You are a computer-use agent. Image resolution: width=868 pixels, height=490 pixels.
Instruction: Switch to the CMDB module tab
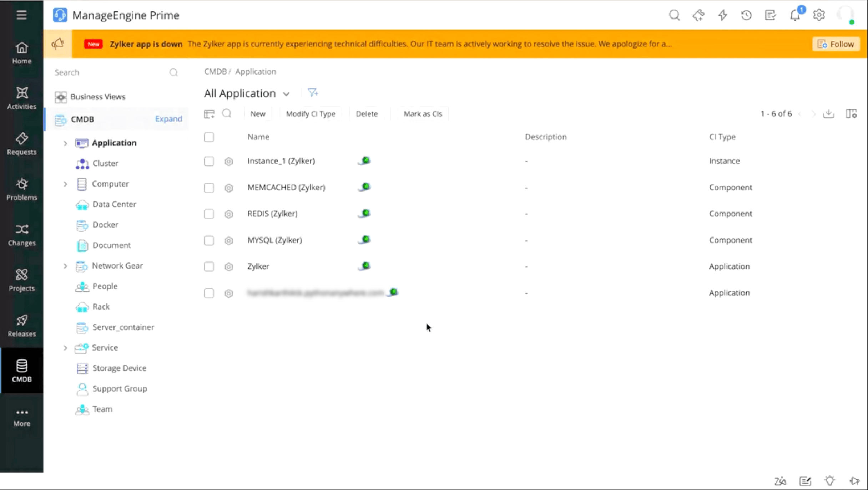(21, 370)
